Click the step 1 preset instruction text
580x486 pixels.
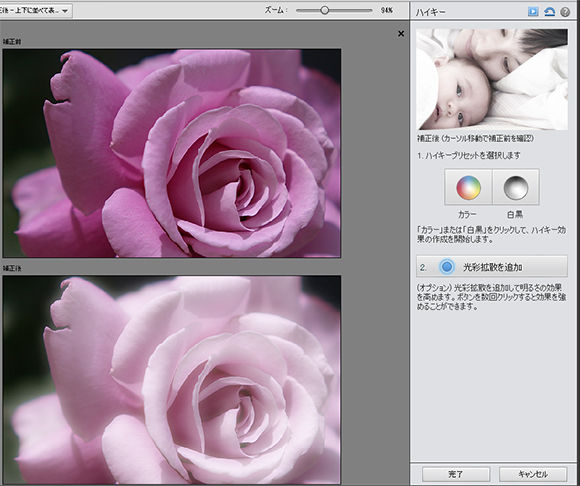point(469,155)
